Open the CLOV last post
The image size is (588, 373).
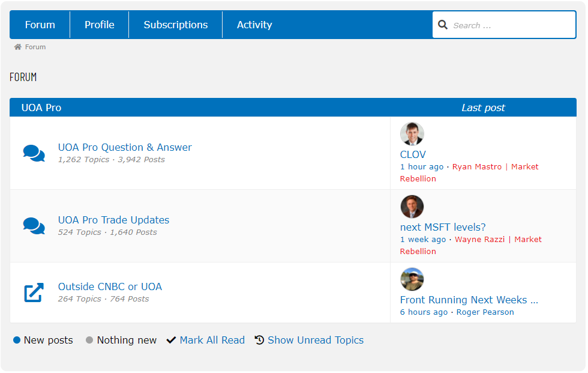[413, 154]
